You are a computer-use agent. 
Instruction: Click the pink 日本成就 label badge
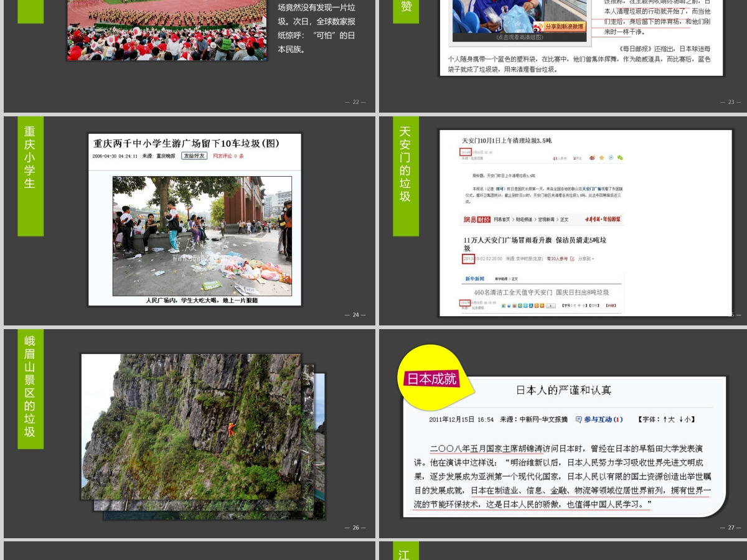point(431,378)
